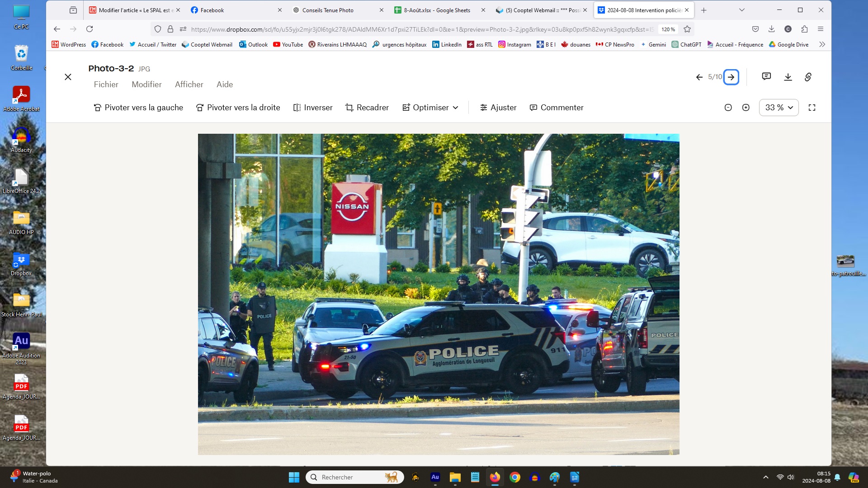Click the zoom in plus icon
This screenshot has width=868, height=488.
(746, 108)
